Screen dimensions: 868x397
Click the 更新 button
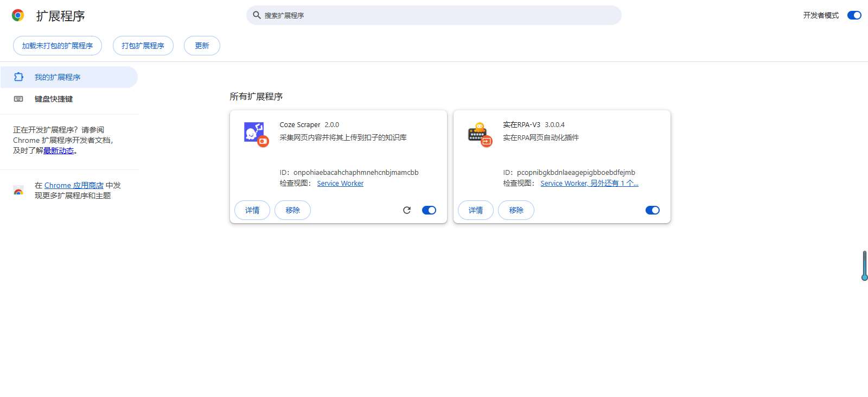click(202, 46)
